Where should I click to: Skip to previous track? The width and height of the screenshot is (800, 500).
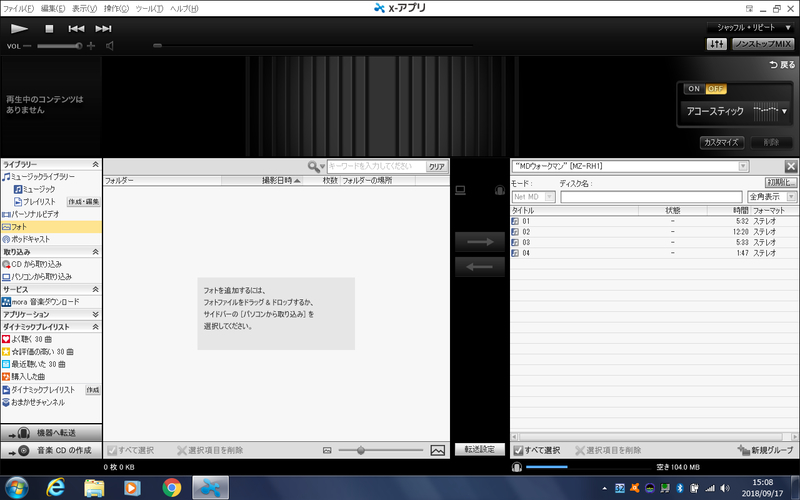click(x=76, y=29)
